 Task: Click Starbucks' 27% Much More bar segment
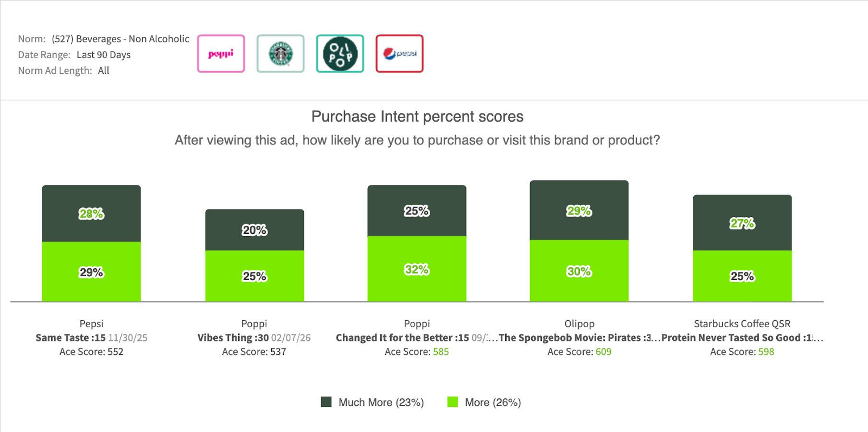tap(742, 223)
